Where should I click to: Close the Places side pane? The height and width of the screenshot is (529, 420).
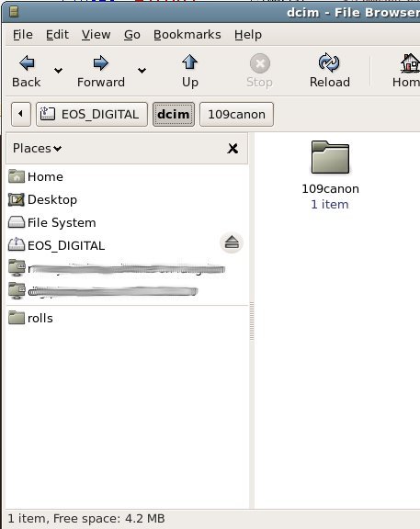233,149
